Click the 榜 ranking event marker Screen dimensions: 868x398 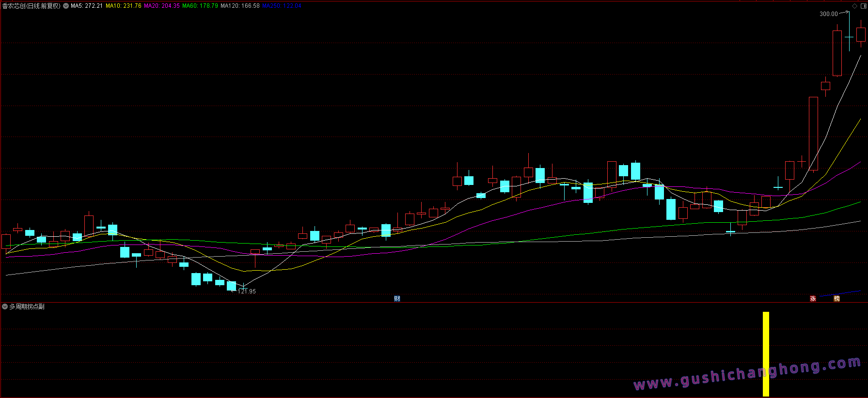pyautogui.click(x=836, y=298)
